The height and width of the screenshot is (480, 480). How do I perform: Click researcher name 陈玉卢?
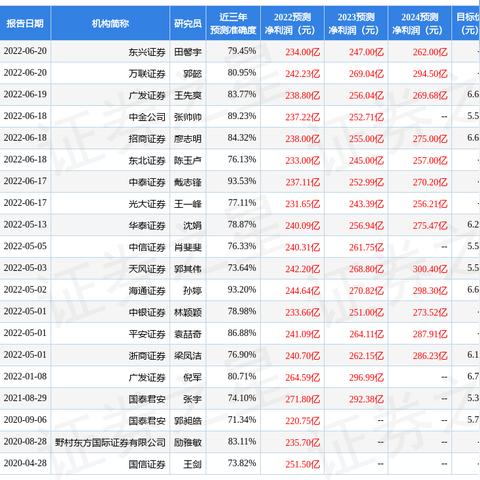[x=188, y=160]
